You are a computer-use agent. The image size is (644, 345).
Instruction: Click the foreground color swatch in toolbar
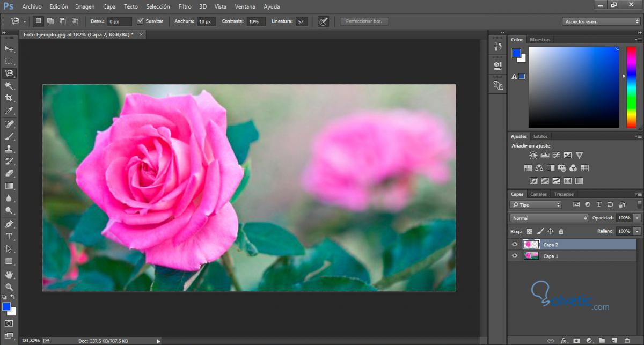tap(6, 306)
